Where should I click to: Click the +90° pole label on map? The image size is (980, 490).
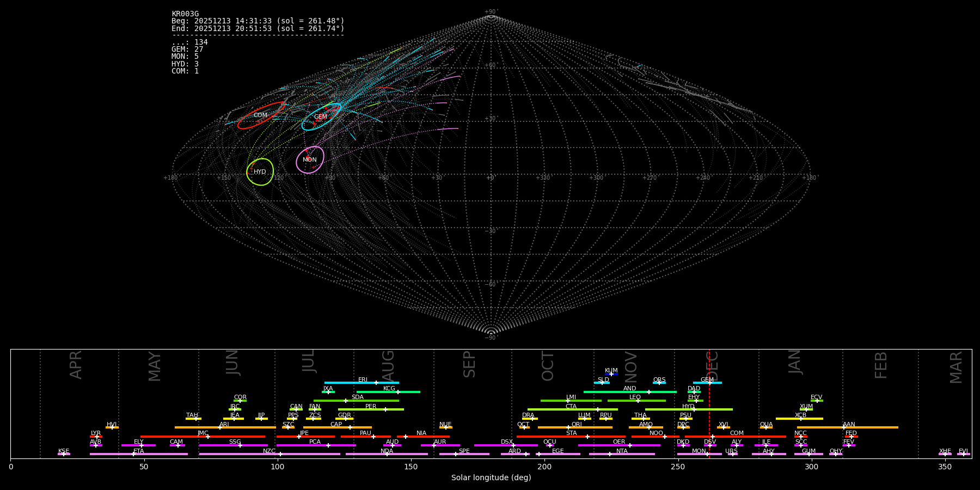491,12
